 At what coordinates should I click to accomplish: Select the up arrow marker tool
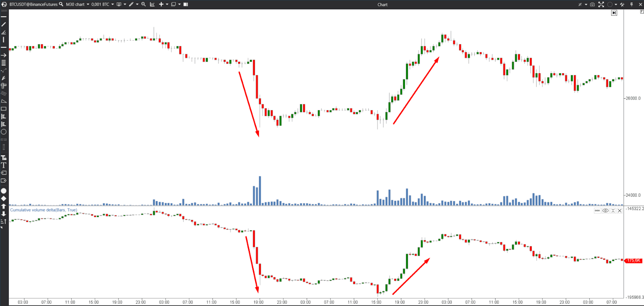pyautogui.click(x=4, y=206)
